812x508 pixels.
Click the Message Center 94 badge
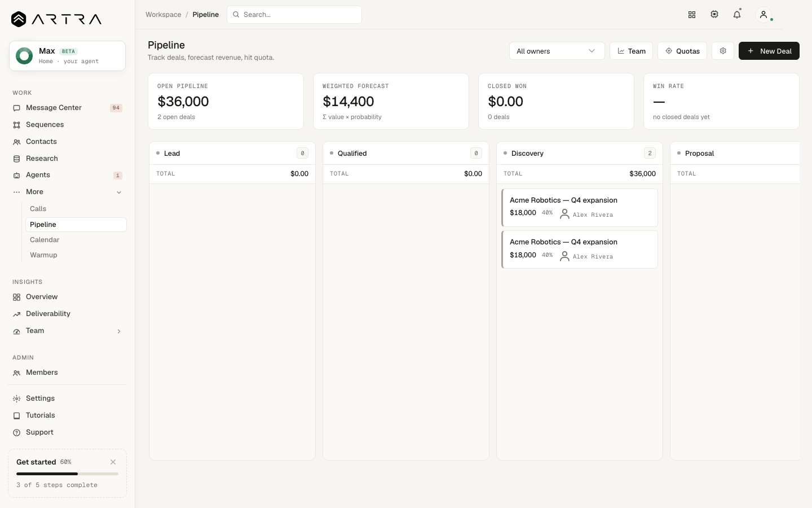pos(116,108)
